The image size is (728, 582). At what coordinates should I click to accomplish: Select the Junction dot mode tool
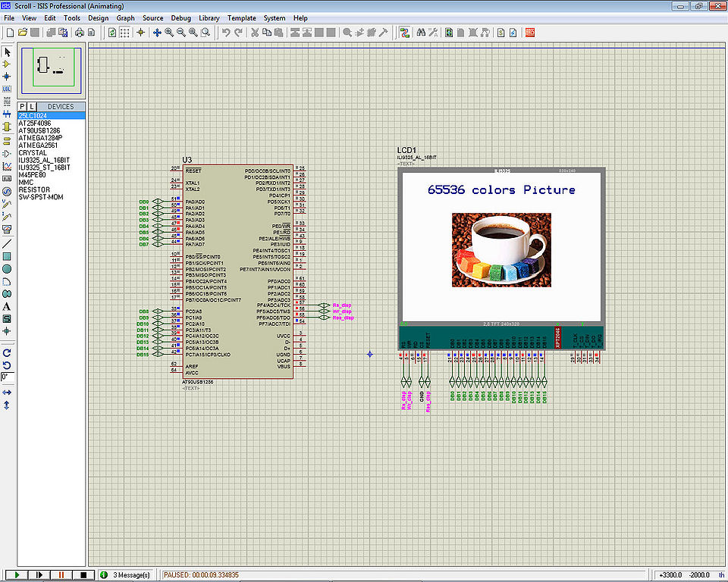7,77
